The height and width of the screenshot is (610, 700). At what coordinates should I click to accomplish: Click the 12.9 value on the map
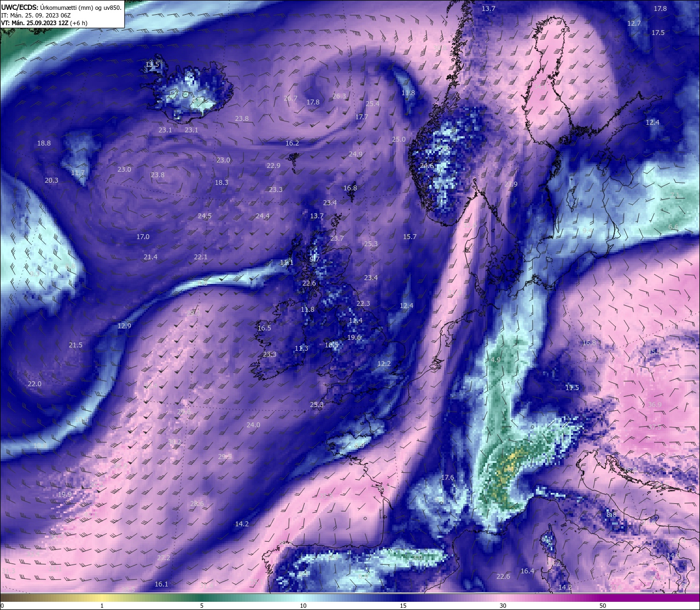point(124,326)
